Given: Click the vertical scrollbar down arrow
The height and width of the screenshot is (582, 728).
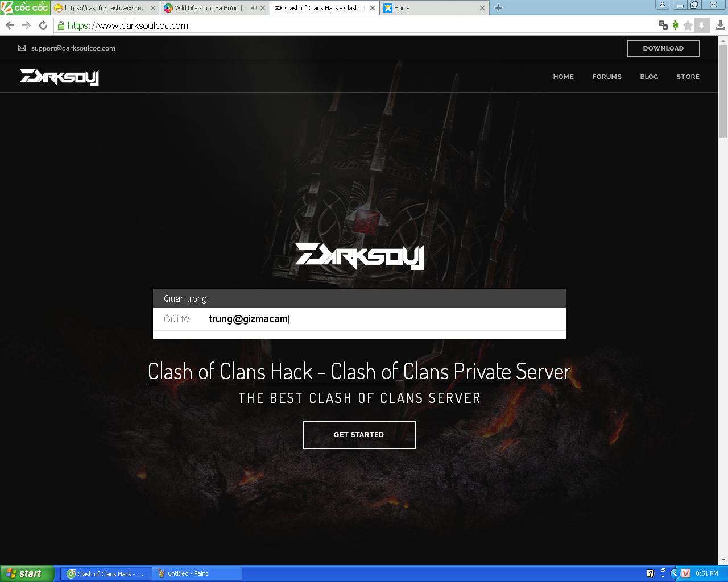Looking at the screenshot, I should pos(723,560).
